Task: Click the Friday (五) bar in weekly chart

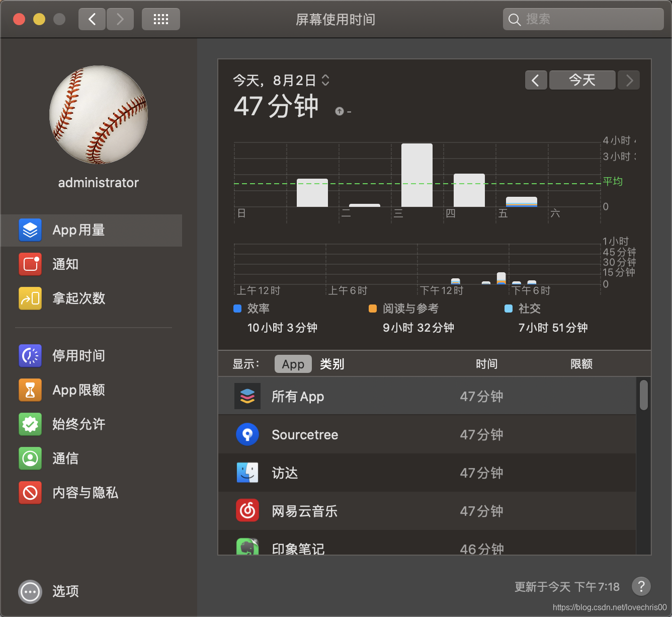Action: pos(522,202)
